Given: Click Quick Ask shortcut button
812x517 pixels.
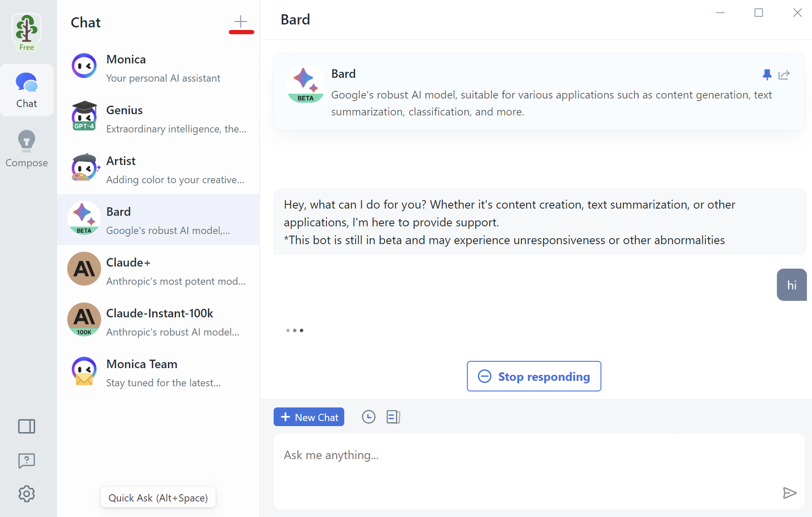Looking at the screenshot, I should click(158, 498).
